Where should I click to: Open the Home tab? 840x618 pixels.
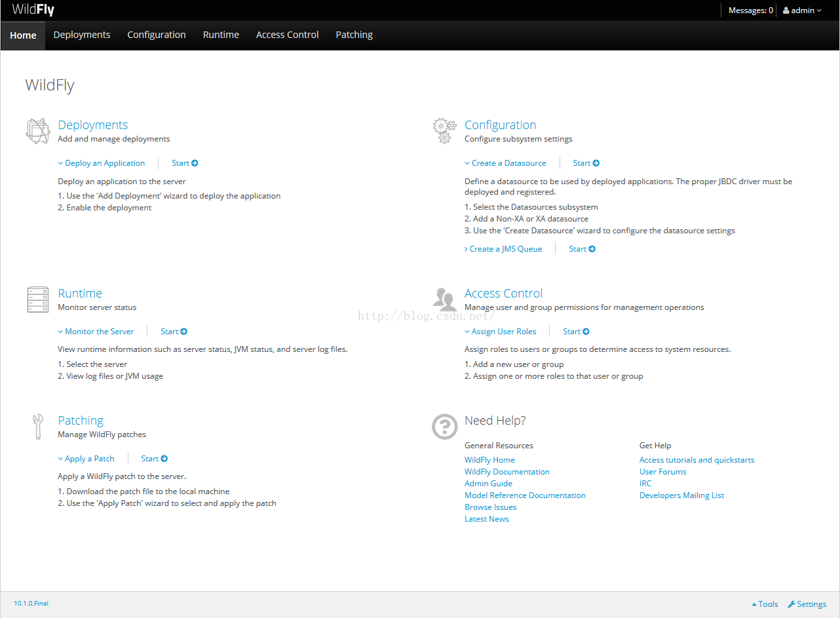tap(23, 35)
